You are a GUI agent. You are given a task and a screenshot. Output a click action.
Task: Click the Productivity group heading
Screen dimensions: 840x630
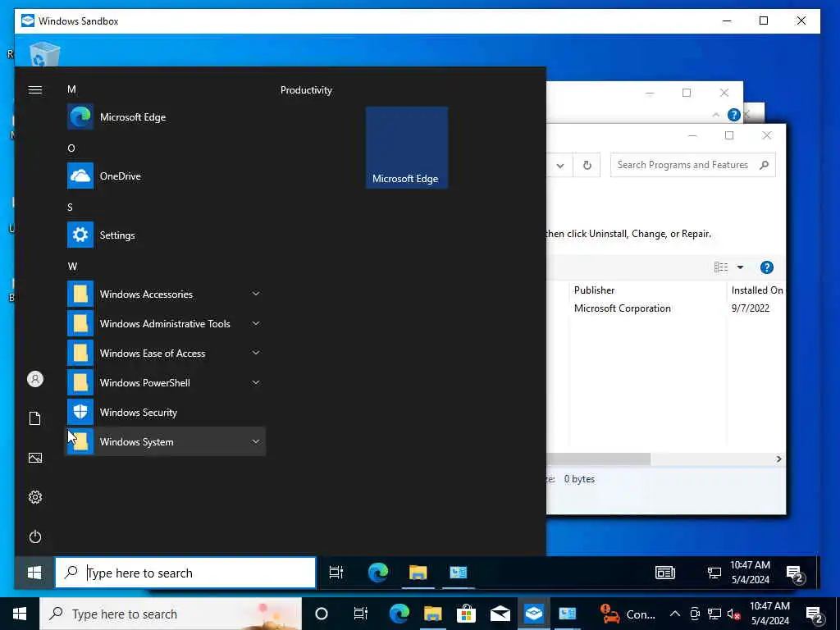(306, 90)
